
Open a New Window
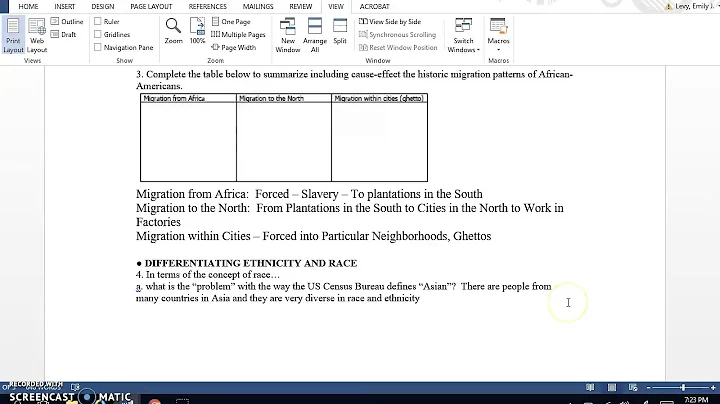pyautogui.click(x=288, y=35)
